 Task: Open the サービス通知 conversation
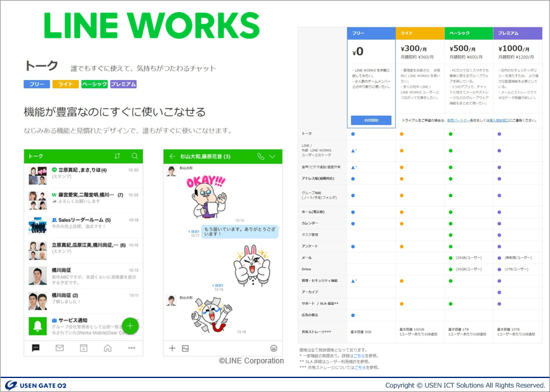83,326
